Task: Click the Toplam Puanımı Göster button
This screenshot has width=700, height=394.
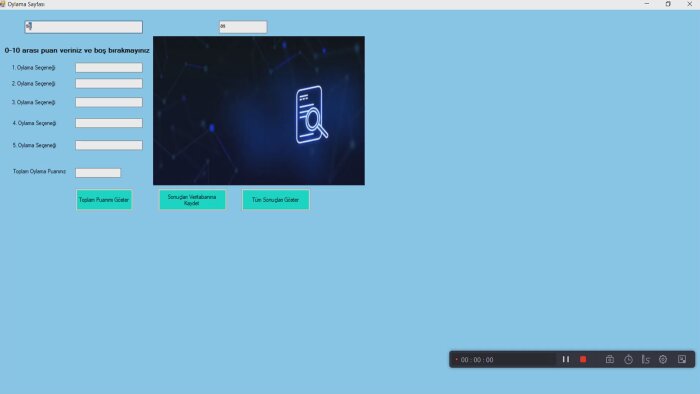Action: click(104, 200)
